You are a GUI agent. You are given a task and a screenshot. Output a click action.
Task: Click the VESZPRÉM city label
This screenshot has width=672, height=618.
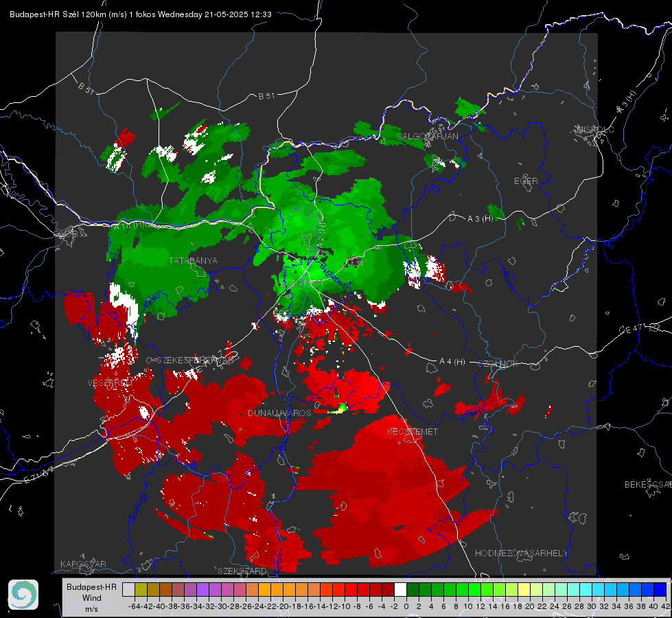click(x=110, y=383)
